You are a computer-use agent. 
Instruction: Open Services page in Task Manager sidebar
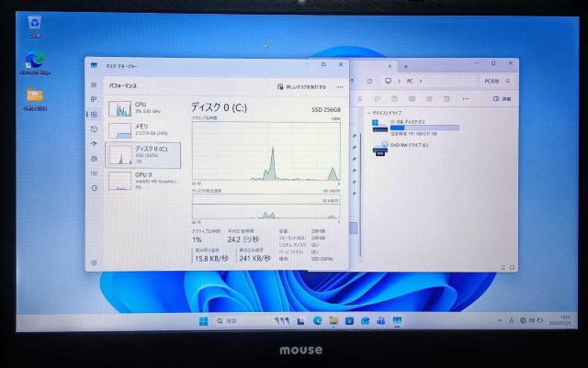(94, 188)
